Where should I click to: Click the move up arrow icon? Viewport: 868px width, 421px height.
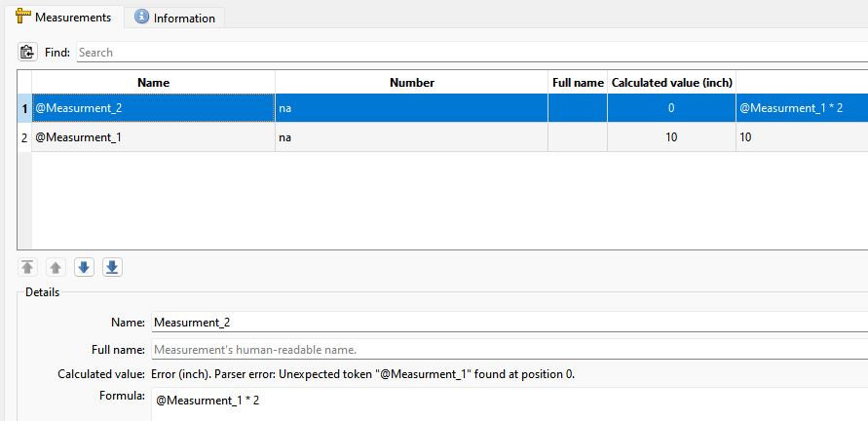pyautogui.click(x=56, y=268)
